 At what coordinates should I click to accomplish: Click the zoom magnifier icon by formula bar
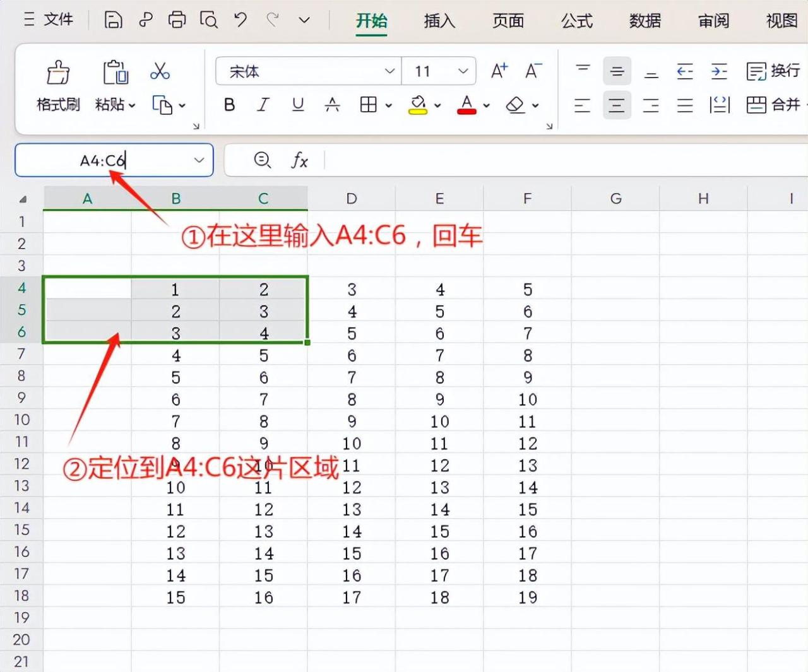tap(263, 160)
